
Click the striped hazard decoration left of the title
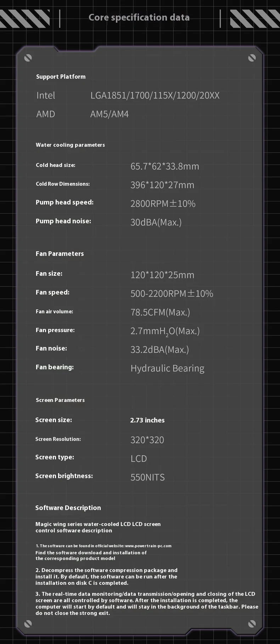click(x=25, y=18)
